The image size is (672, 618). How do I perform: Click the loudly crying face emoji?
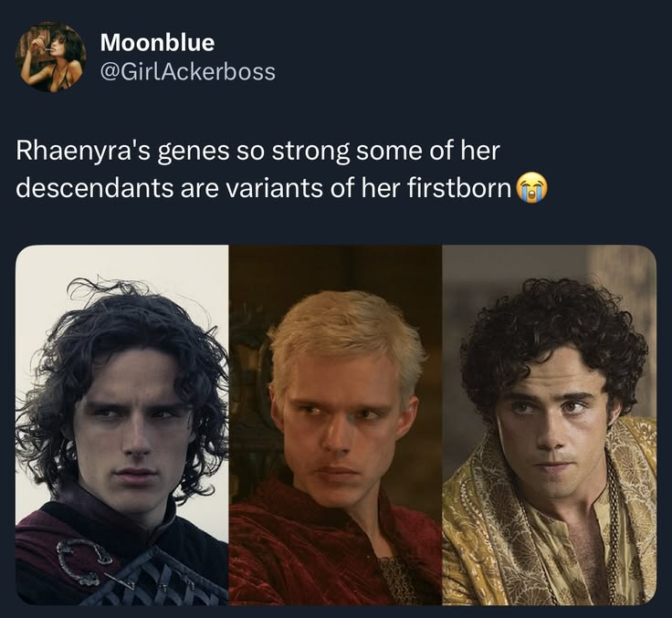point(532,189)
